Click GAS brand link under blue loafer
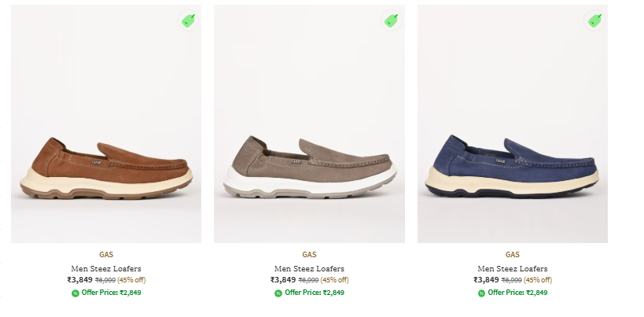 point(513,255)
